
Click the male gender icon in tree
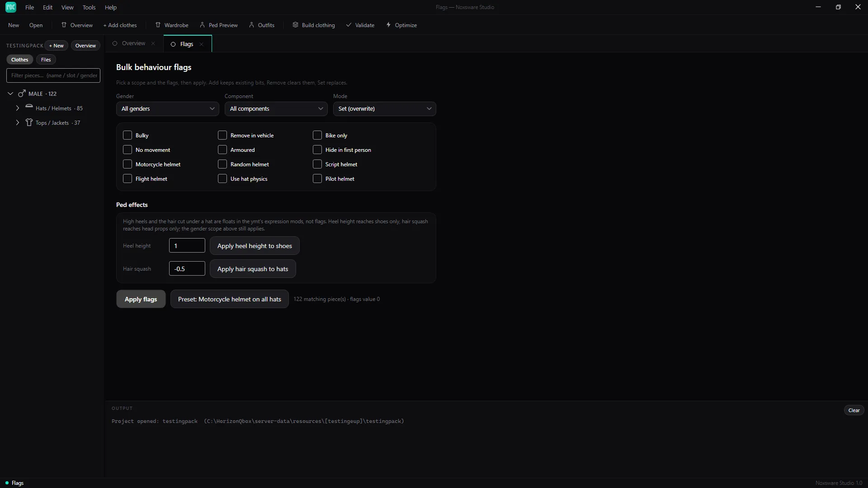[22, 94]
